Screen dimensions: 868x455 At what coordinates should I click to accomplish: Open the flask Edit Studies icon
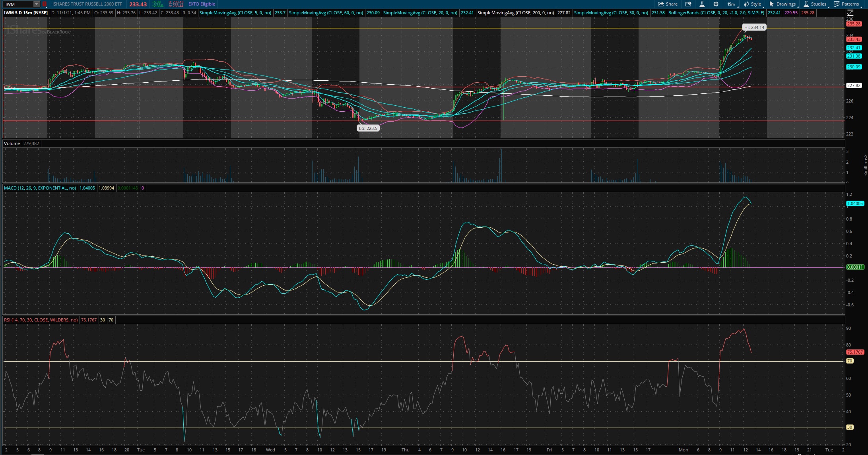[x=702, y=4]
